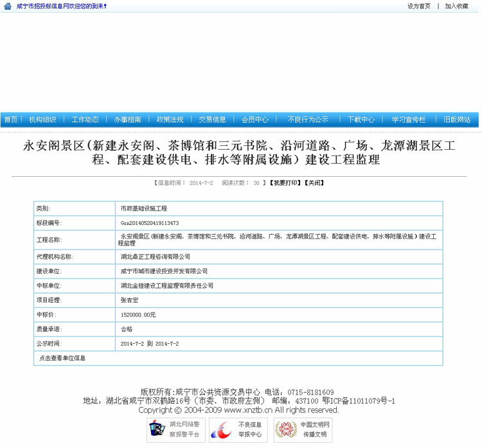This screenshot has height=448, width=482.
Task: Open 会员中心 from the navigation bar
Action: coord(254,120)
